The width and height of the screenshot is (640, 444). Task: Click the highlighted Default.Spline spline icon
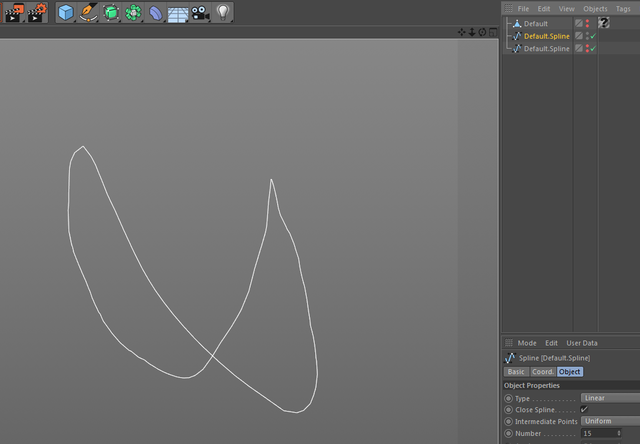517,36
